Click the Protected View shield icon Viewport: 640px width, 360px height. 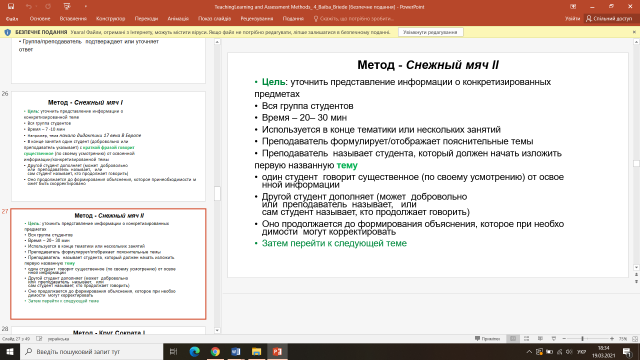7,32
